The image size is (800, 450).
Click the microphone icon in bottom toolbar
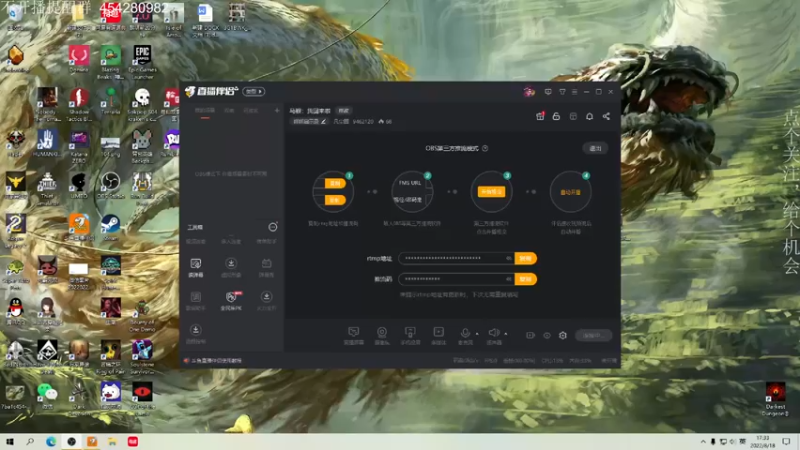[x=465, y=335]
